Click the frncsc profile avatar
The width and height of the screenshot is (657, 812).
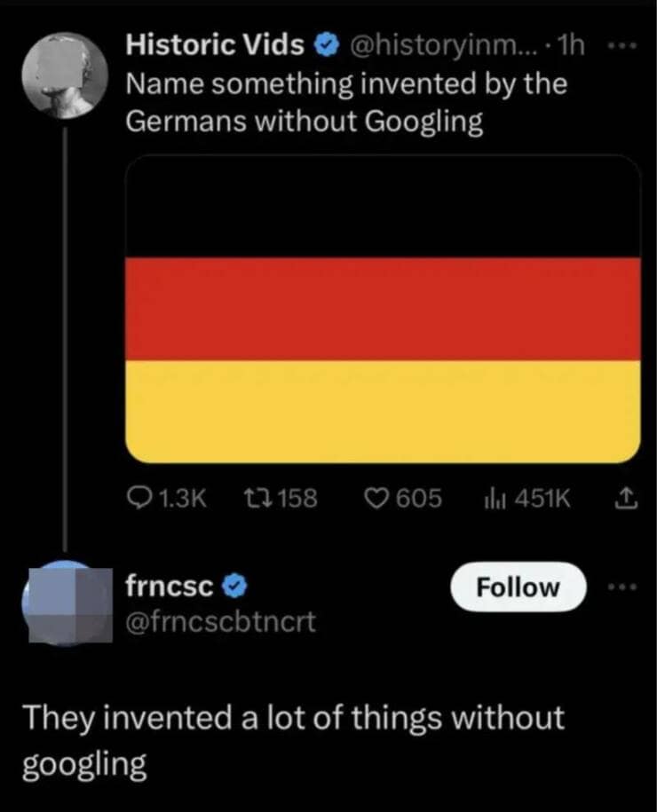tap(66, 604)
